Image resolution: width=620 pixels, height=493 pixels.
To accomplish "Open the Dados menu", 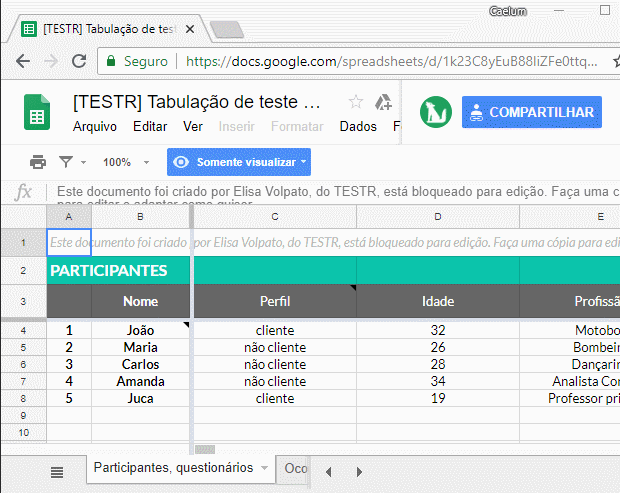I will [x=358, y=127].
